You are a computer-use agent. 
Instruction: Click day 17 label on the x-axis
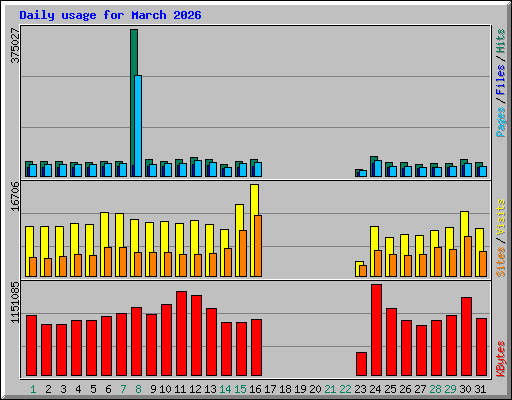pyautogui.click(x=270, y=389)
